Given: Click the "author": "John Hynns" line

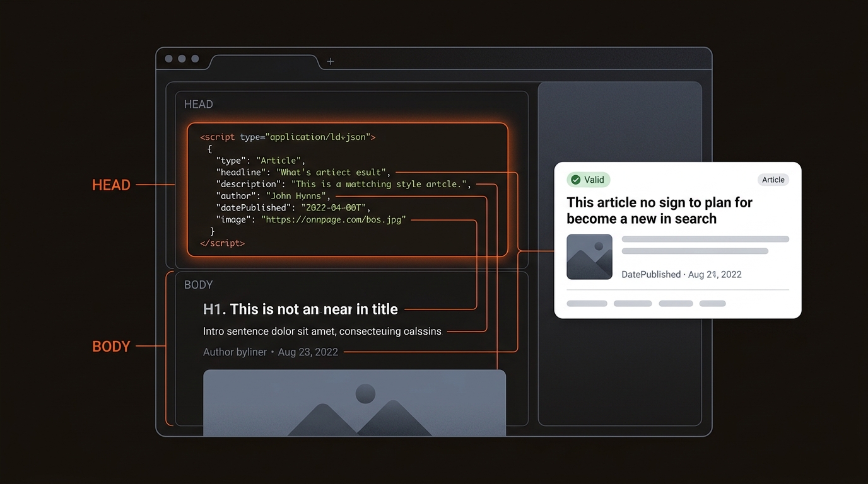Looking at the screenshot, I should 273,196.
